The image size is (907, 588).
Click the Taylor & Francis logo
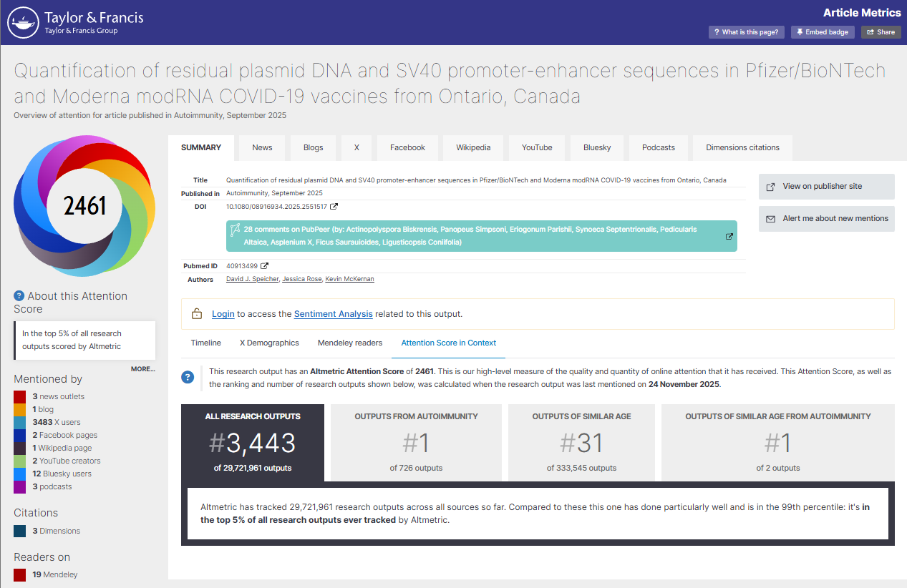pos(75,22)
